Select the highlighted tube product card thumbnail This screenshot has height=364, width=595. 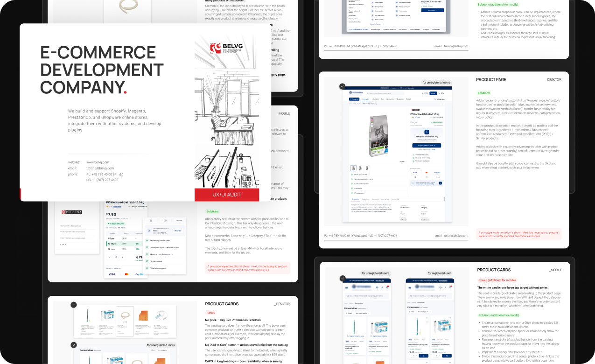coord(125,322)
